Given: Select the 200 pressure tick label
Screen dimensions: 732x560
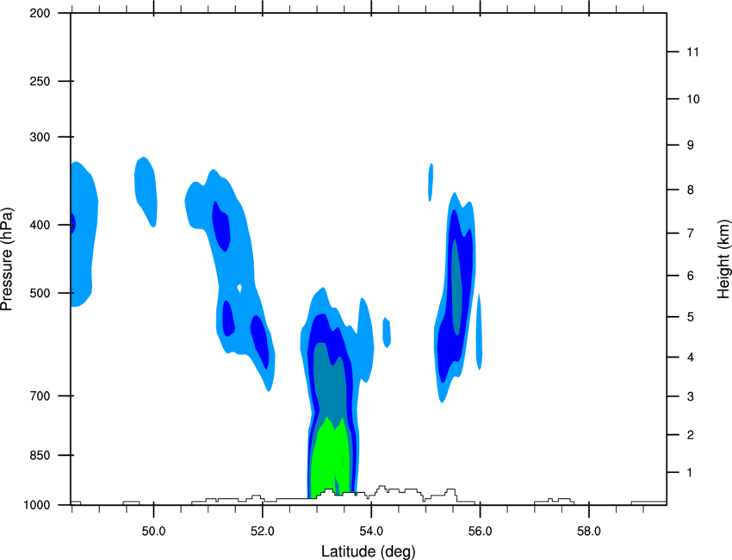Looking at the screenshot, I should point(40,14).
